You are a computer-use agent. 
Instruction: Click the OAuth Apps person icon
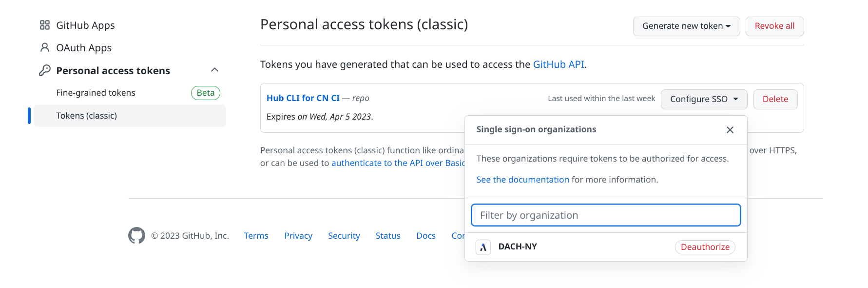coord(45,47)
